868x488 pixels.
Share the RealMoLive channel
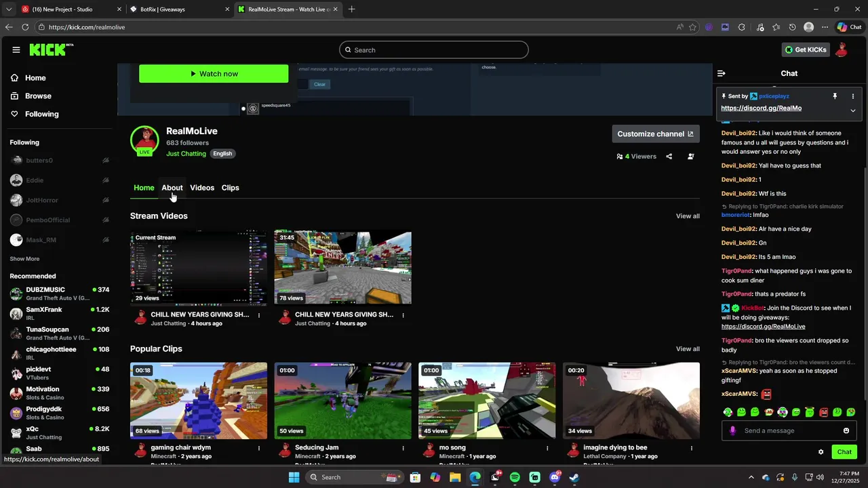tap(669, 157)
